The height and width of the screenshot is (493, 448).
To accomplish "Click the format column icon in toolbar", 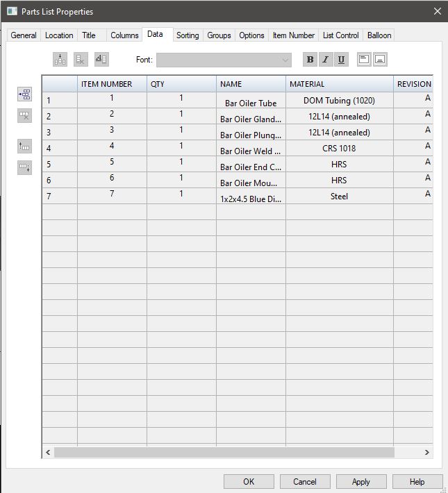I will click(x=101, y=60).
